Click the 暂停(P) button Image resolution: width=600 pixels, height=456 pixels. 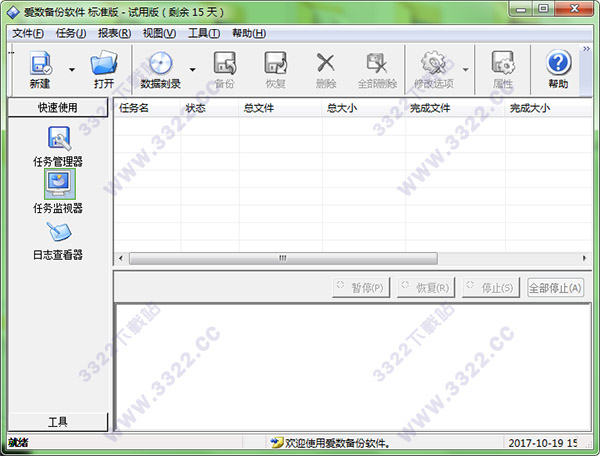[361, 288]
